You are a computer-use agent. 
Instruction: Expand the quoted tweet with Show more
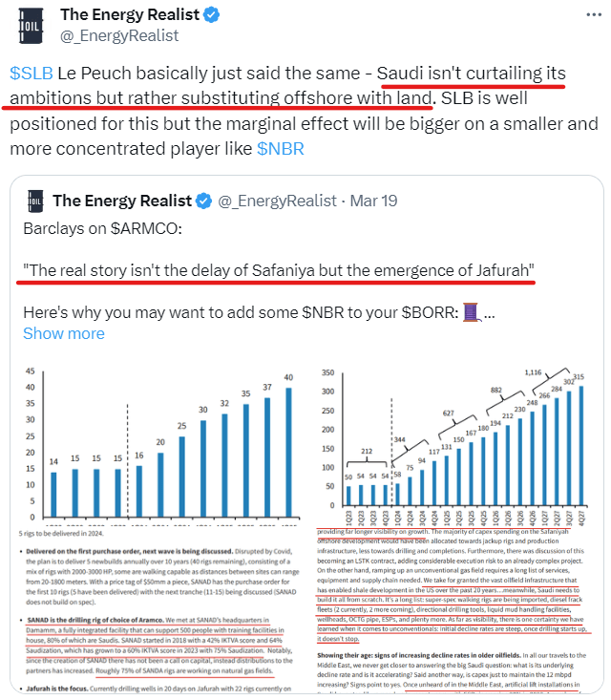tap(63, 333)
